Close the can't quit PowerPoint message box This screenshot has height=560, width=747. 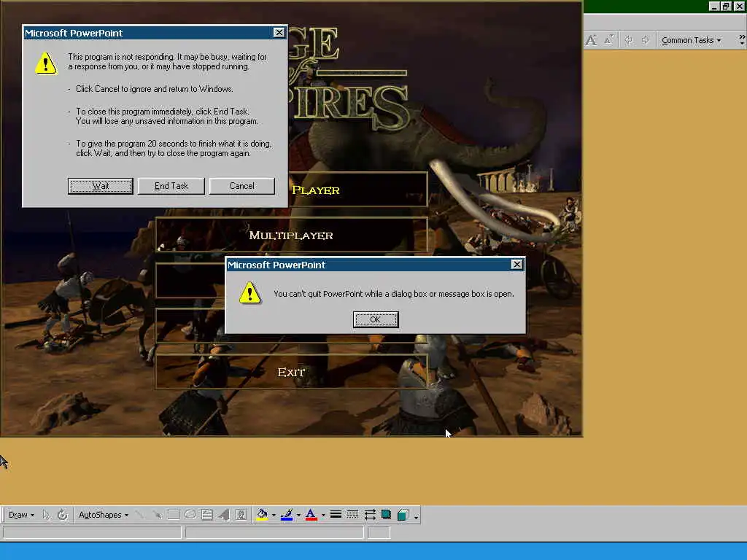click(517, 264)
